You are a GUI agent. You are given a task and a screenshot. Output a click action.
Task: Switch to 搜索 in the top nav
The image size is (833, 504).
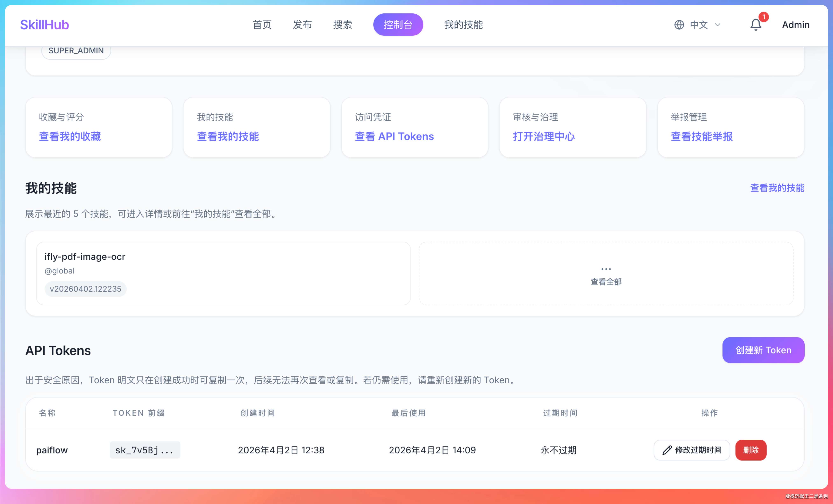(x=342, y=25)
